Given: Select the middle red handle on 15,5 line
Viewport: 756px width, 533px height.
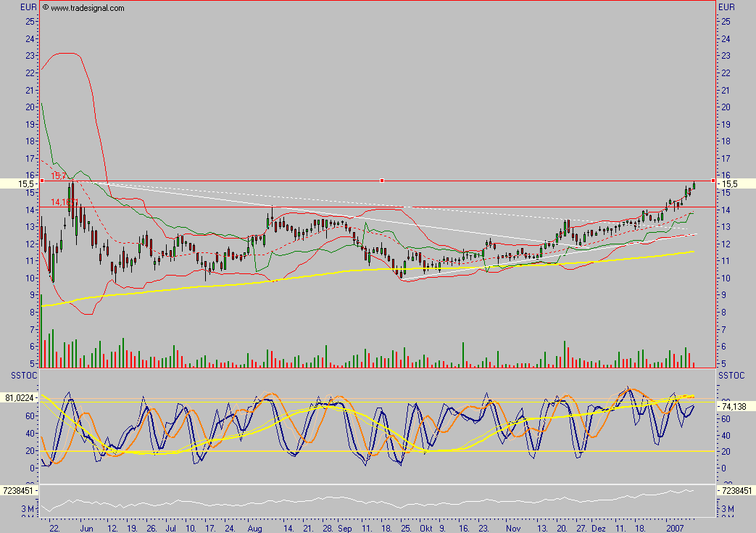Looking at the screenshot, I should (x=381, y=180).
